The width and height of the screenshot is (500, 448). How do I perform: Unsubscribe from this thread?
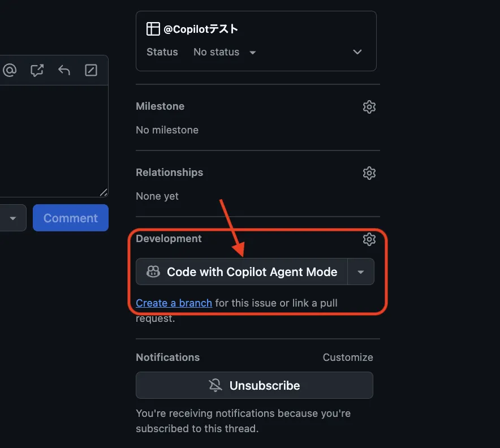[254, 385]
